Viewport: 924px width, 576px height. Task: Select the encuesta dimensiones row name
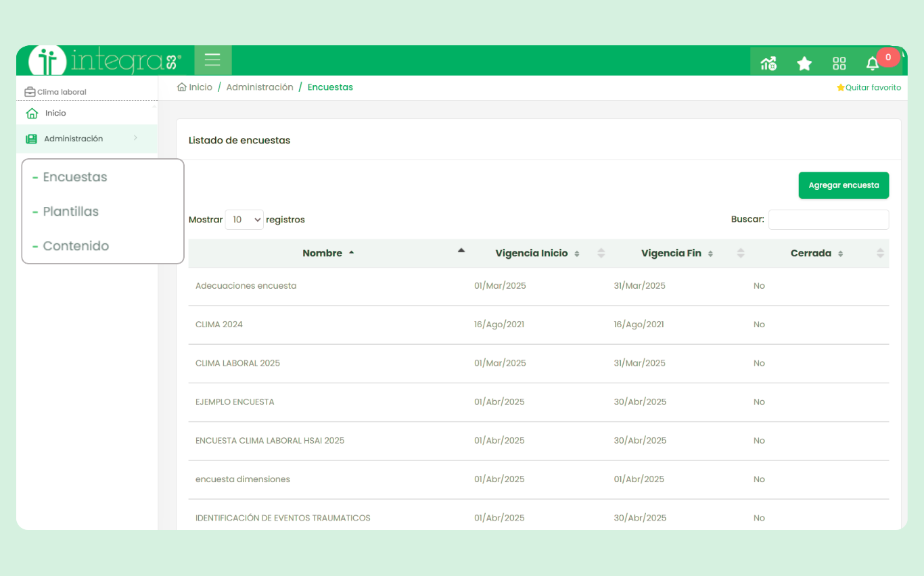pyautogui.click(x=243, y=479)
